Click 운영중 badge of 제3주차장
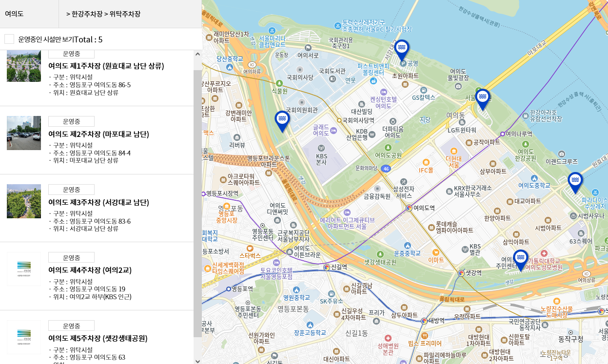This screenshot has width=608, height=364. [71, 190]
